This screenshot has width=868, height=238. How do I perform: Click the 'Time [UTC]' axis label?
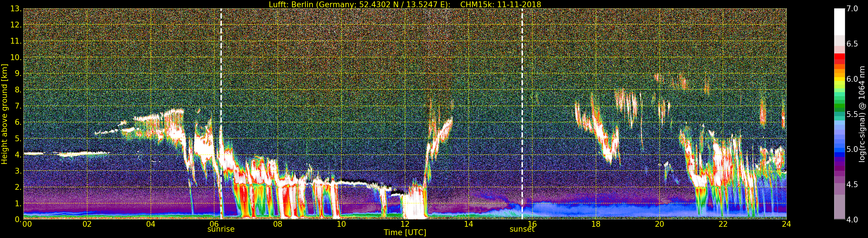tap(405, 232)
